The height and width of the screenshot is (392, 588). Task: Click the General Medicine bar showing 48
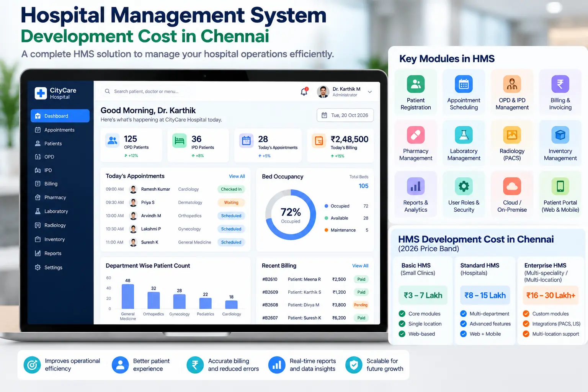click(x=128, y=296)
